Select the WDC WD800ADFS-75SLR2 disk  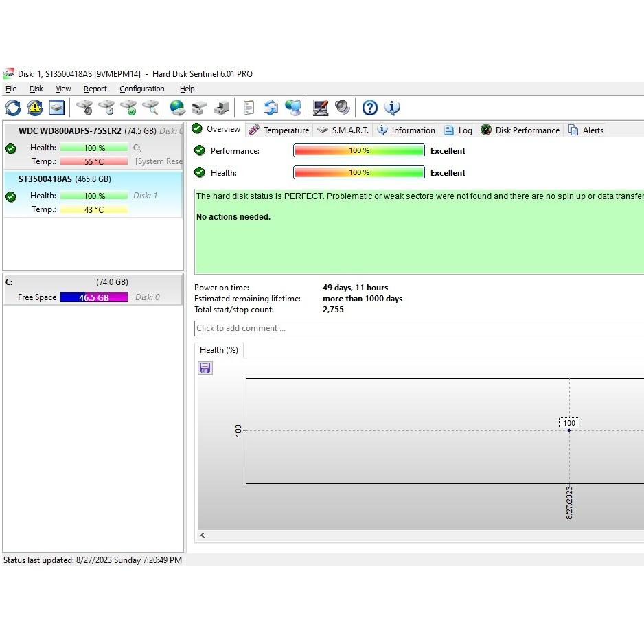[x=69, y=130]
